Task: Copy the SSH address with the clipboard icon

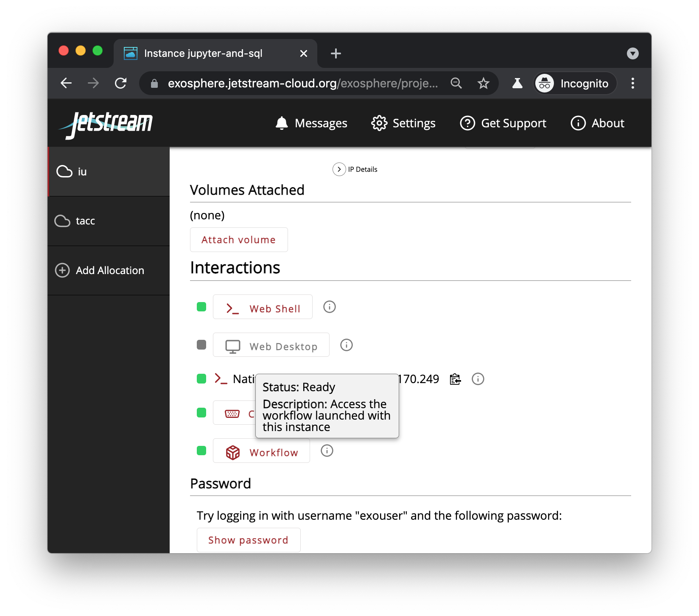Action: tap(455, 379)
